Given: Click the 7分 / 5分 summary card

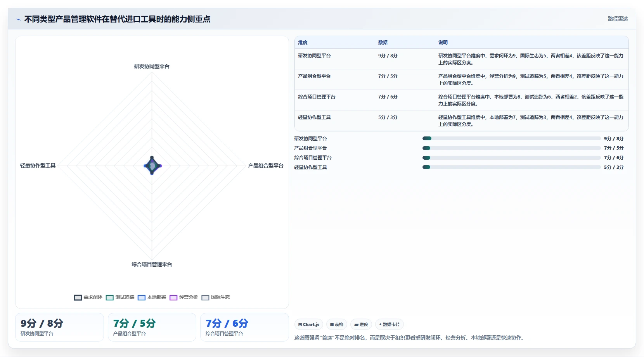Looking at the screenshot, I should pos(152,327).
